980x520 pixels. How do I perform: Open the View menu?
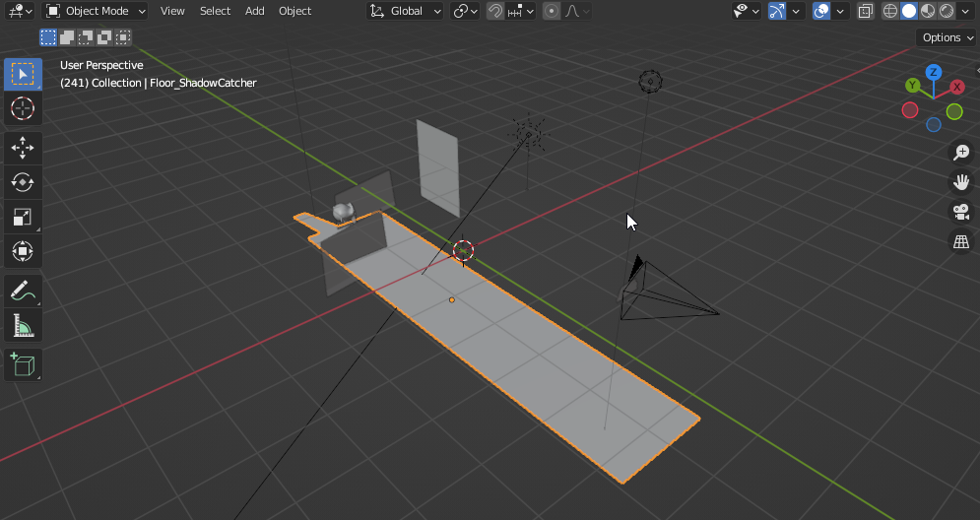[172, 11]
